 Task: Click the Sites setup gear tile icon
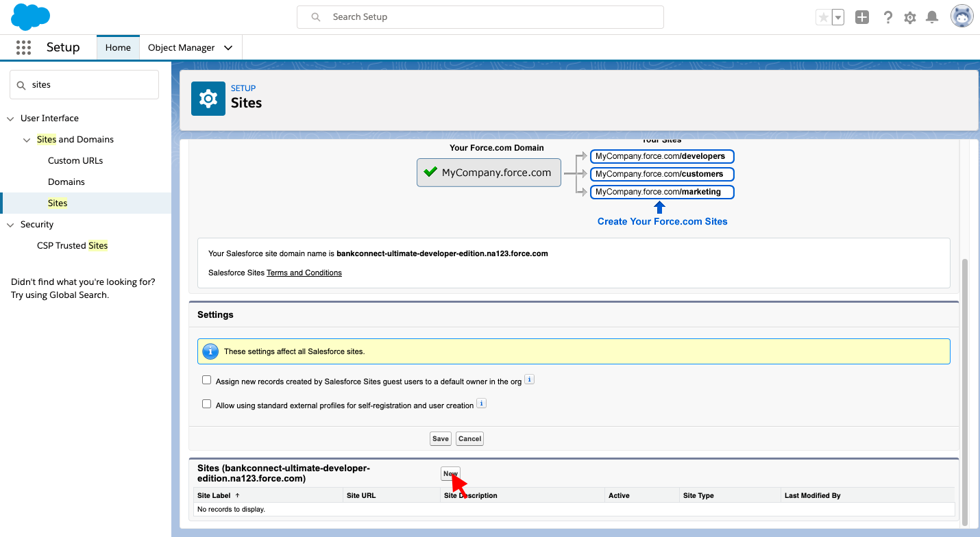(x=208, y=99)
